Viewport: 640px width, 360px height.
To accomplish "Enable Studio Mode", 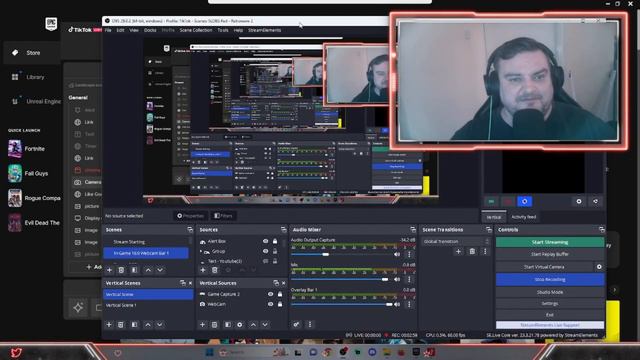I will click(x=550, y=292).
